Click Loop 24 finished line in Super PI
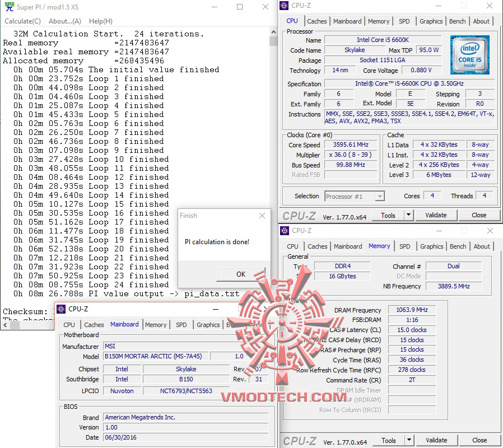This screenshot has height=448, width=503. (x=91, y=285)
